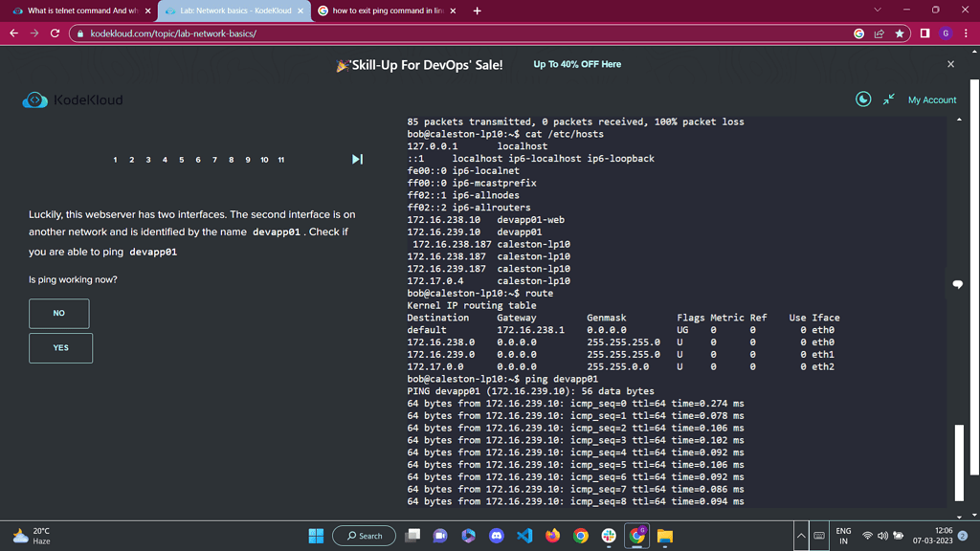Dismiss the sale banner
The height and width of the screenshot is (551, 980).
(950, 64)
